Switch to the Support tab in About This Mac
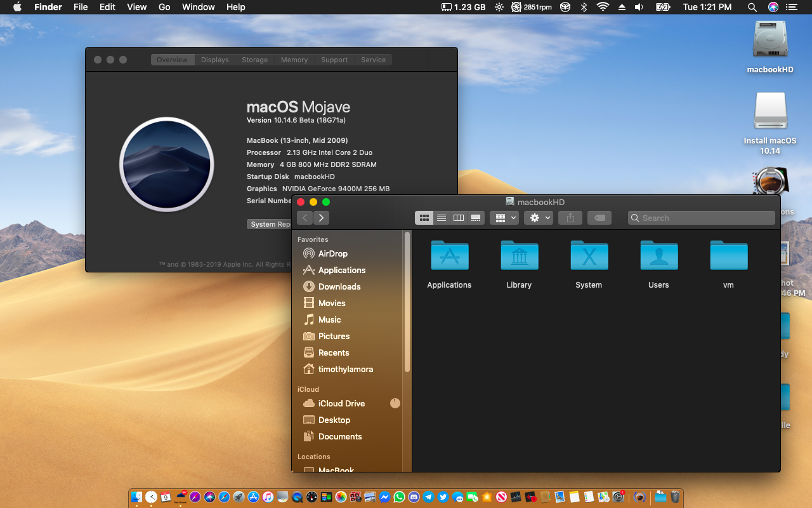Screen dimensions: 812x508 (334, 60)
